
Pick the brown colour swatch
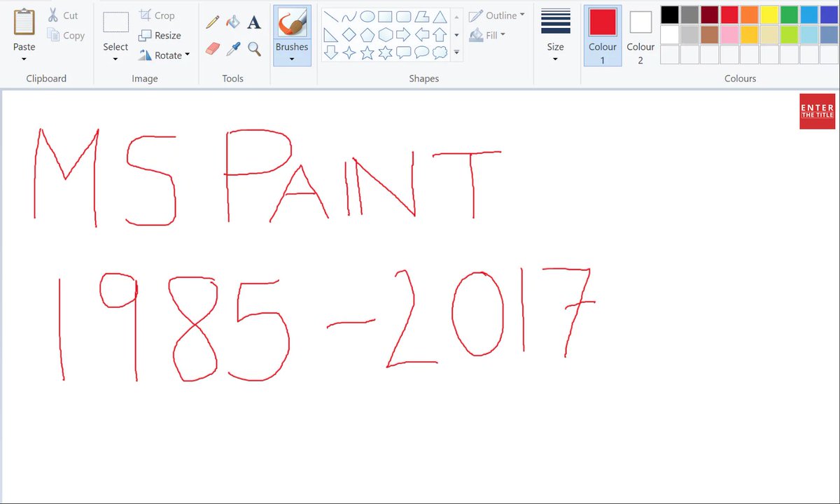coord(710,34)
